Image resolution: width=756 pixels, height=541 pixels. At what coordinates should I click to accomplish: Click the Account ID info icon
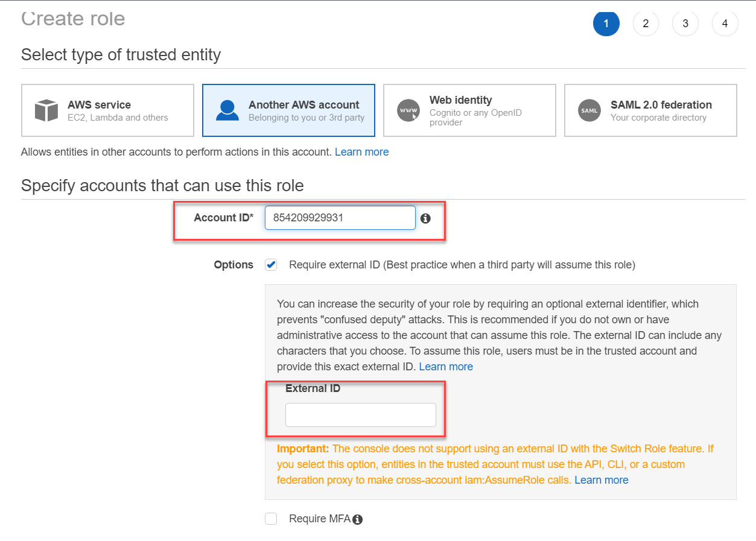(x=425, y=218)
